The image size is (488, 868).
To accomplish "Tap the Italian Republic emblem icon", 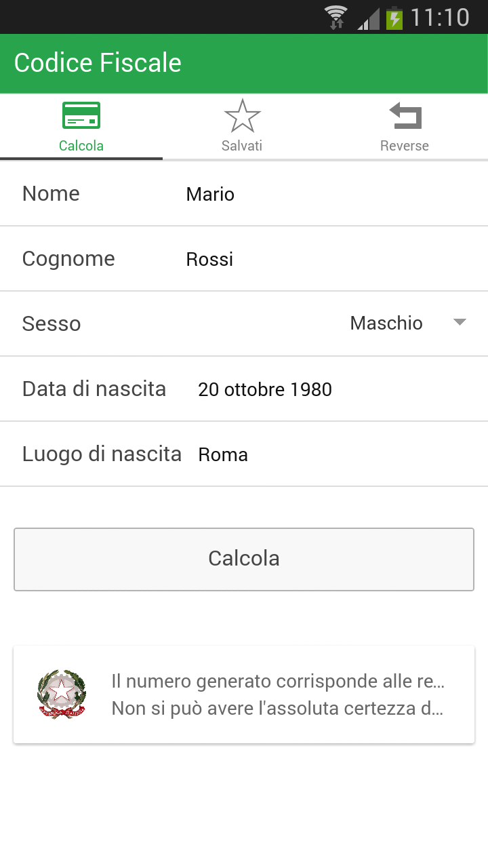I will coord(62,694).
